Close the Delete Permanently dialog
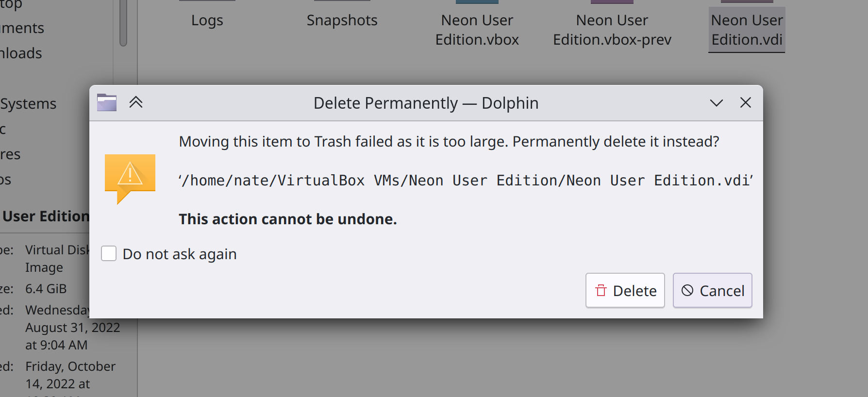 click(x=745, y=103)
